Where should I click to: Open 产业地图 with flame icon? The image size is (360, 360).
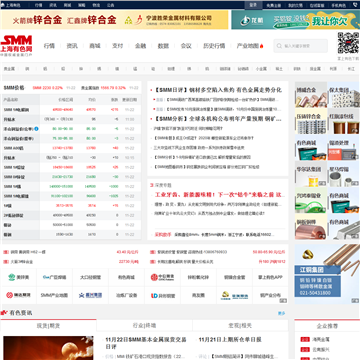coord(250,46)
